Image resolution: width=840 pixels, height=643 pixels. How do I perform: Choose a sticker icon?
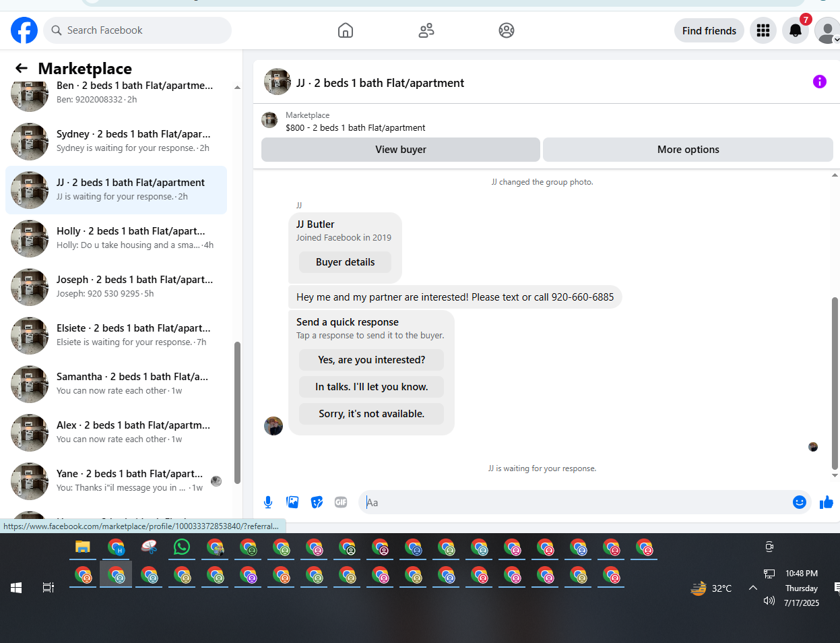(x=317, y=502)
